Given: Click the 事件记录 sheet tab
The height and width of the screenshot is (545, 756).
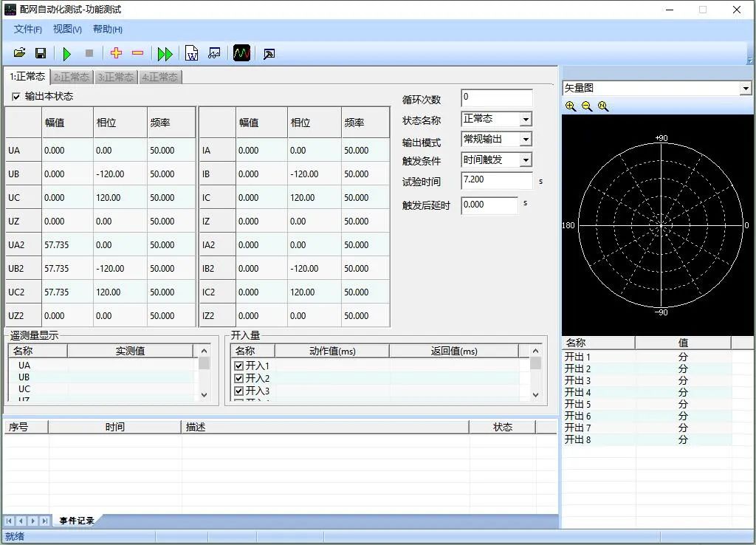Looking at the screenshot, I should click(77, 521).
